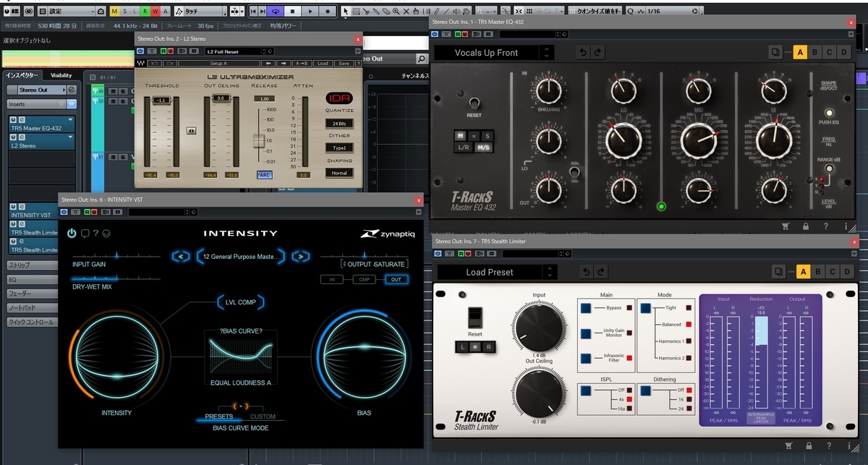Image resolution: width=868 pixels, height=465 pixels.
Task: Click the Stealth Limiter shopping cart icon
Action: [x=788, y=445]
